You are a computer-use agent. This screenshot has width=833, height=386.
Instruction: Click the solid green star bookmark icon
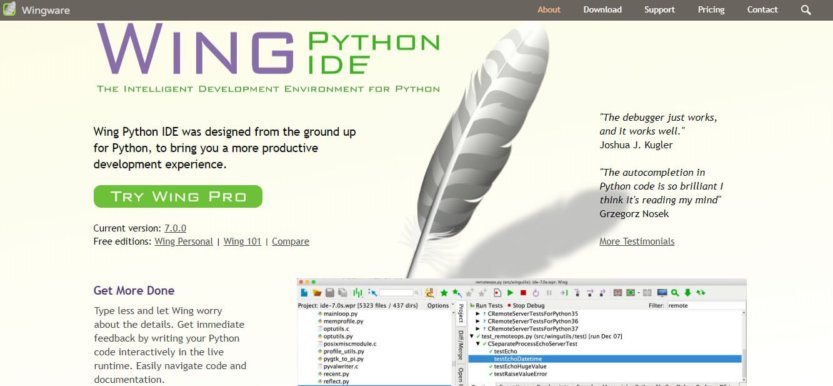click(444, 293)
